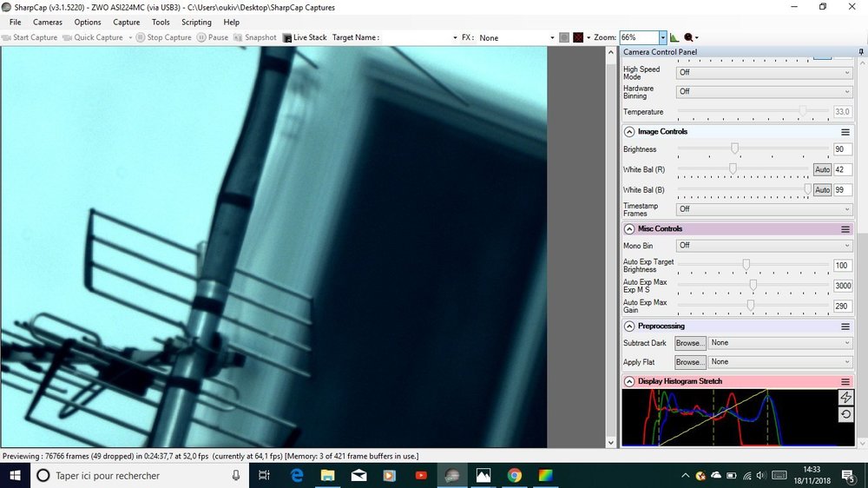Click the histogram auto-stretch lightning icon
This screenshot has width=868, height=488.
point(845,397)
